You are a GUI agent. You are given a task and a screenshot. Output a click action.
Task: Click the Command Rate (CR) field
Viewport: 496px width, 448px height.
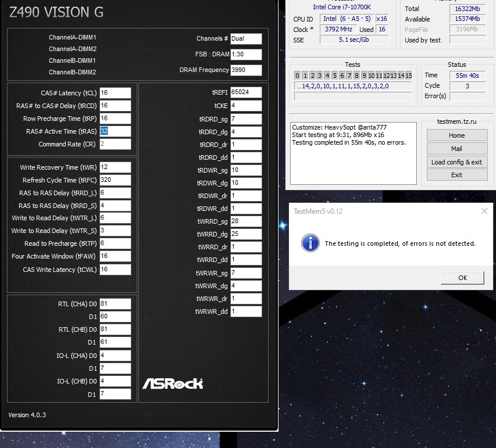point(115,144)
